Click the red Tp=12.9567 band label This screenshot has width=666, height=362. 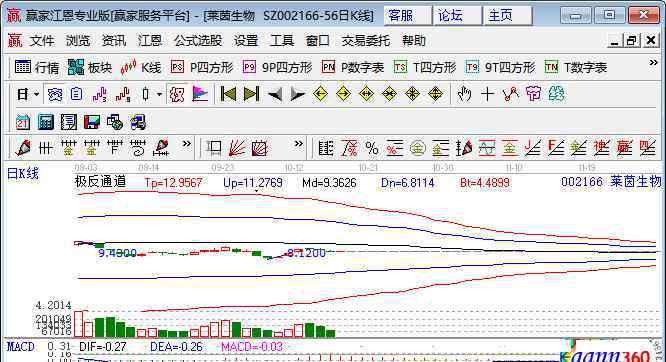click(x=173, y=183)
